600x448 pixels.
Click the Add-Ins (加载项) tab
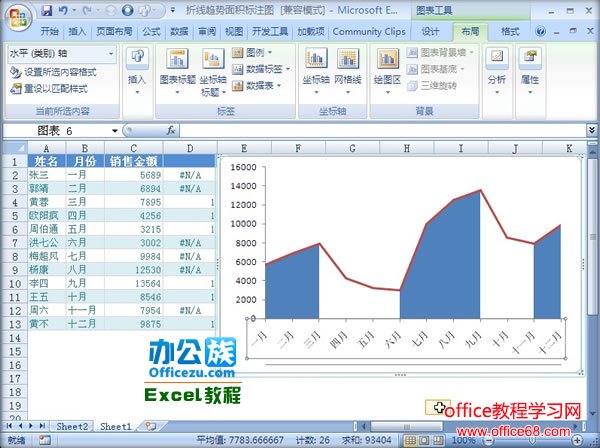tap(311, 31)
